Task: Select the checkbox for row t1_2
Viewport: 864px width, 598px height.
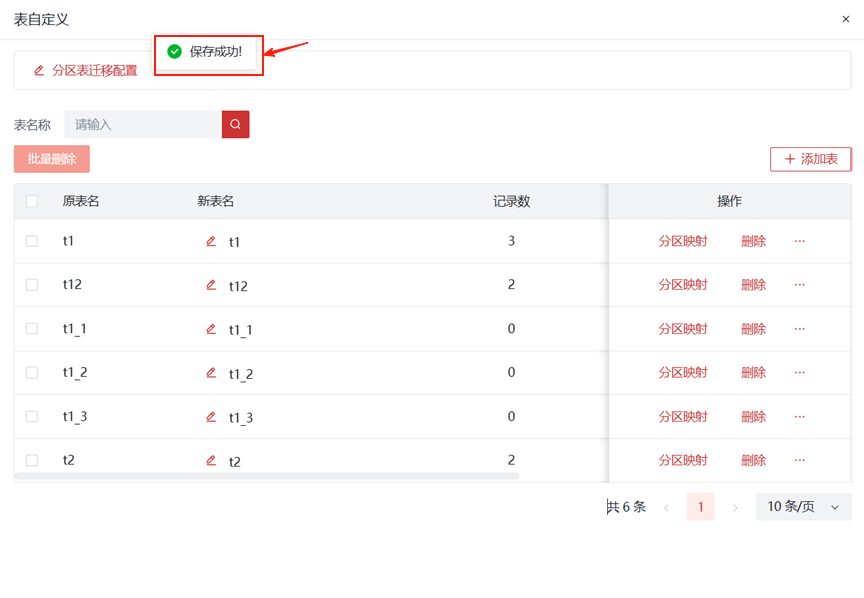Action: point(32,373)
